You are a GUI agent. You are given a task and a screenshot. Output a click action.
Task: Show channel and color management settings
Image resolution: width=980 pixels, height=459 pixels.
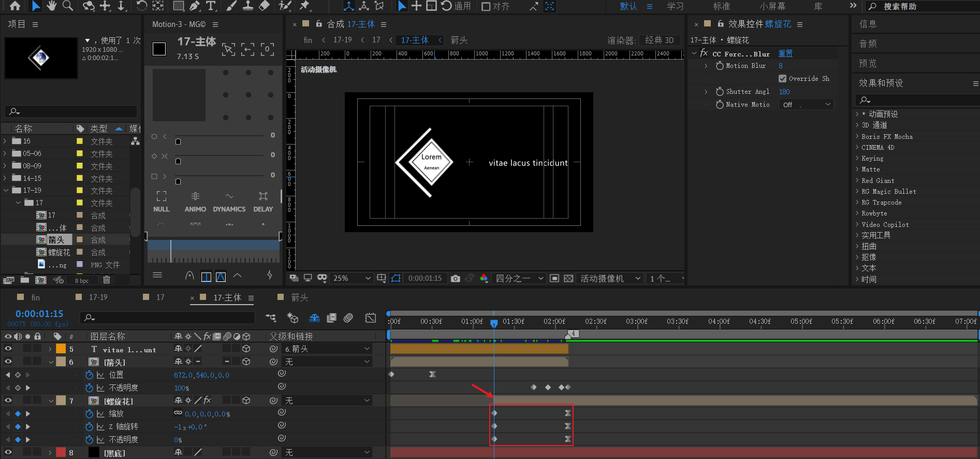tap(484, 278)
